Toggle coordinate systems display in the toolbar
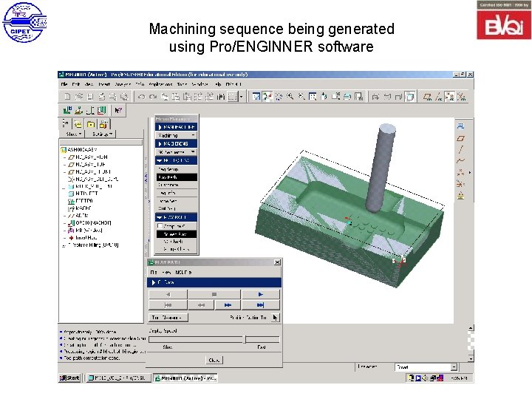 [461, 97]
